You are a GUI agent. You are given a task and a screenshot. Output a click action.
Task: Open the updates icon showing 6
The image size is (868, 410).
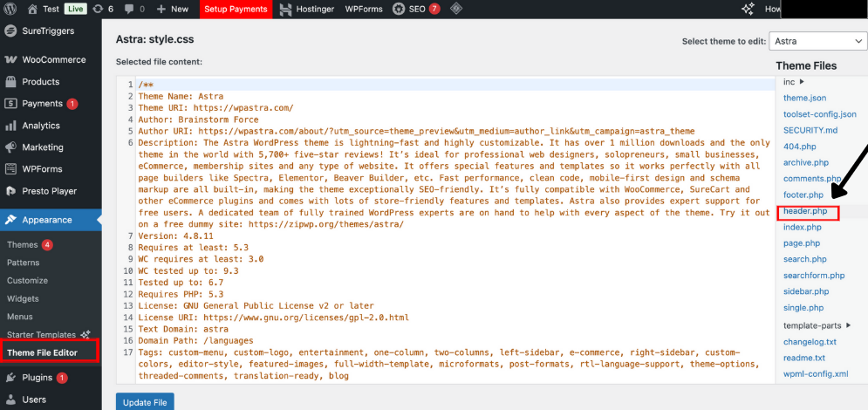click(x=103, y=9)
